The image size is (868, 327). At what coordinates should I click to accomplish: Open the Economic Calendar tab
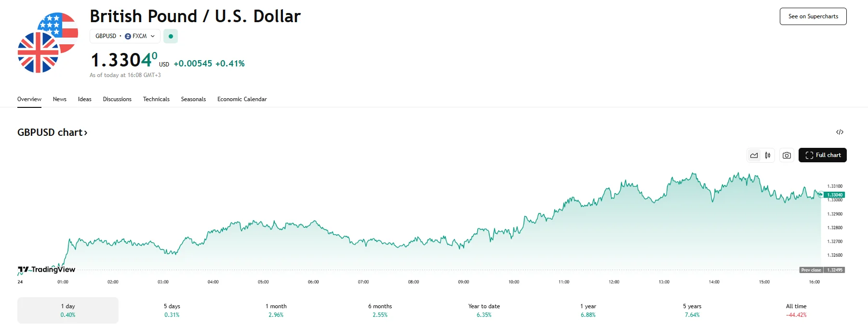tap(242, 99)
